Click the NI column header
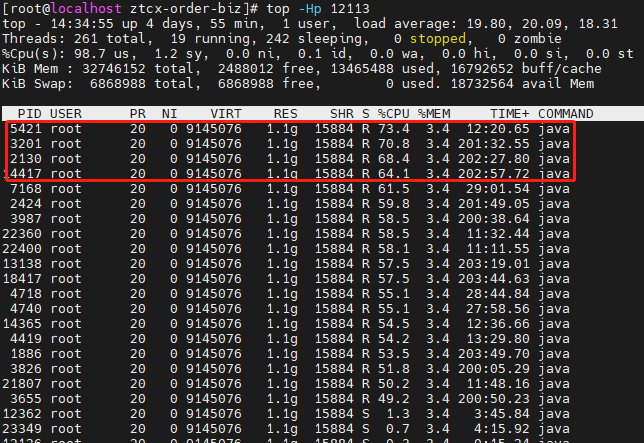This screenshot has width=644, height=443. 169,114
